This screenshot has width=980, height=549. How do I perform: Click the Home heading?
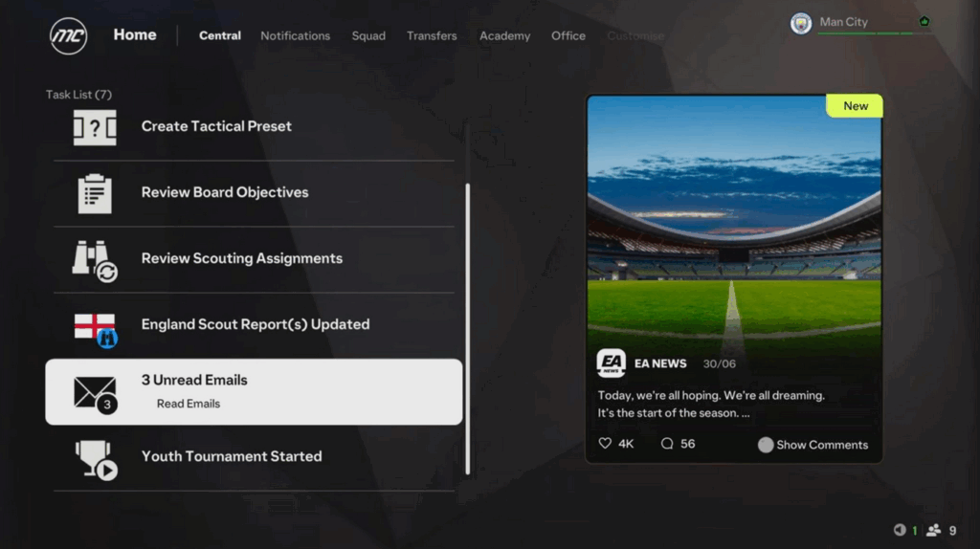coord(135,35)
